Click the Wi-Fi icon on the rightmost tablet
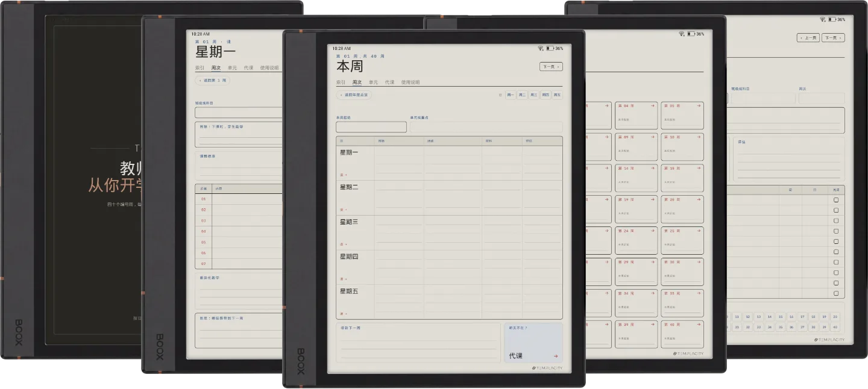The image size is (868, 389). (x=823, y=19)
